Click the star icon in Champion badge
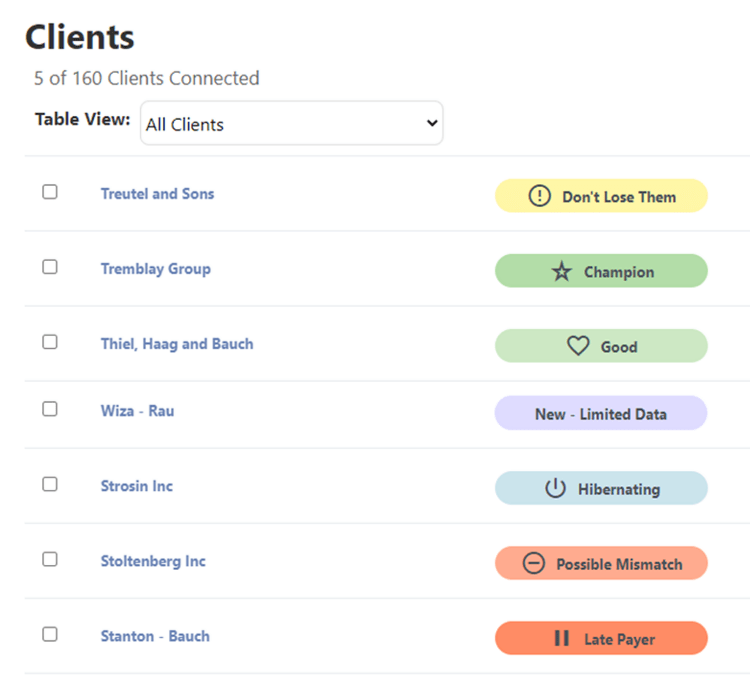This screenshot has height=680, width=750. [562, 272]
